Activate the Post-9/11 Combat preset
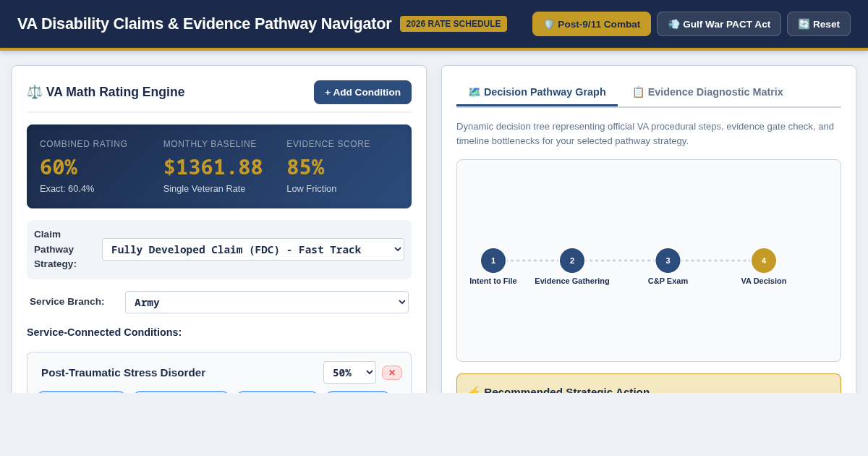This screenshot has width=868, height=456. pyautogui.click(x=592, y=24)
